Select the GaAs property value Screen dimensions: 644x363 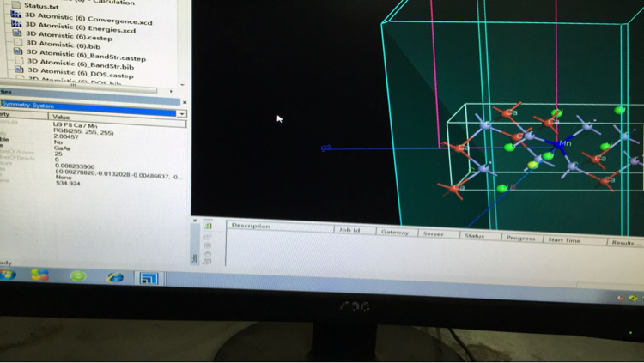point(62,148)
